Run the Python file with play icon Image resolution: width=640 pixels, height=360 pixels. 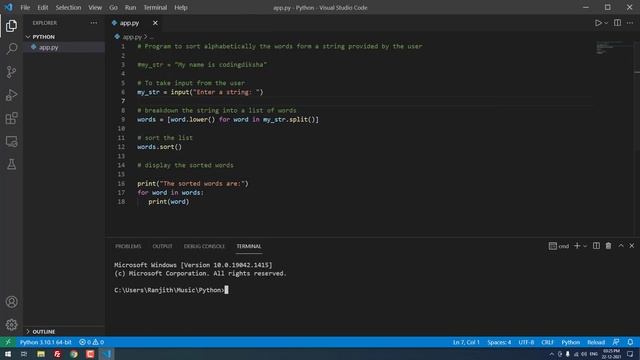(x=598, y=23)
